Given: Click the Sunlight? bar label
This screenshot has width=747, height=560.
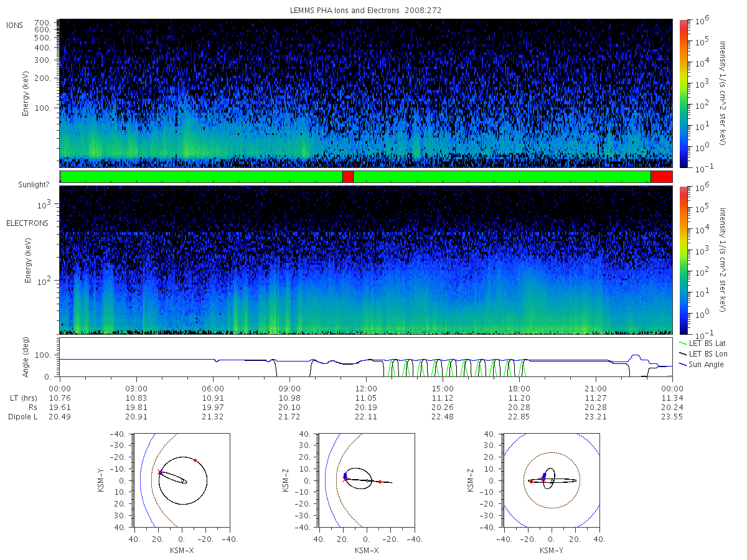Looking at the screenshot, I should pyautogui.click(x=26, y=184).
